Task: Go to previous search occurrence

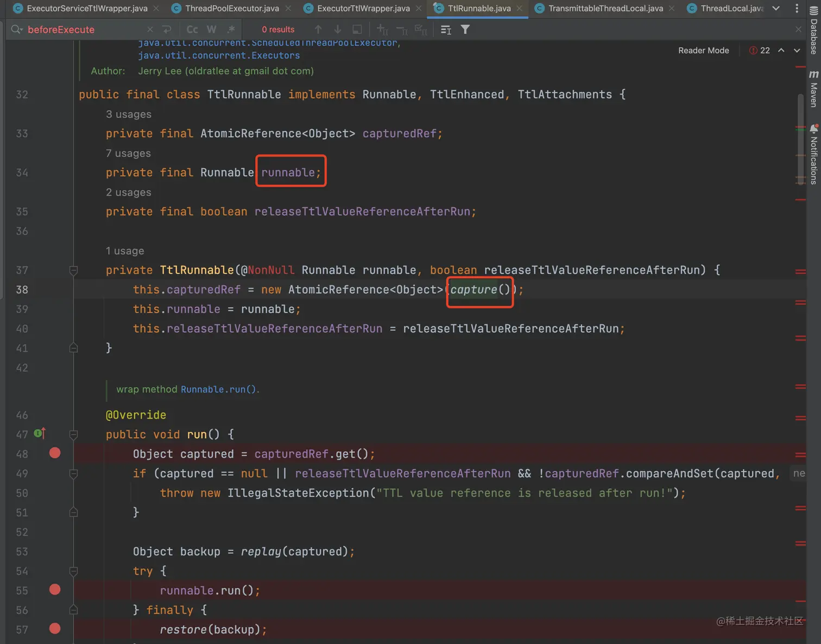Action: click(x=318, y=29)
